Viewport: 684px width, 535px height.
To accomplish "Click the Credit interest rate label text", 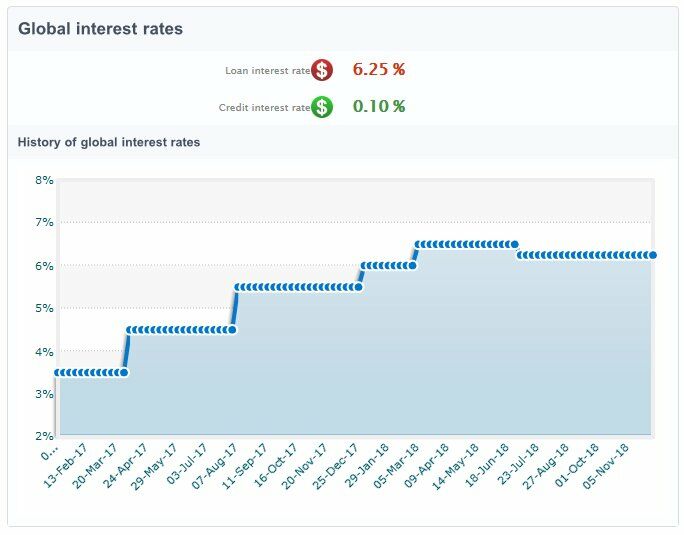I will 264,108.
